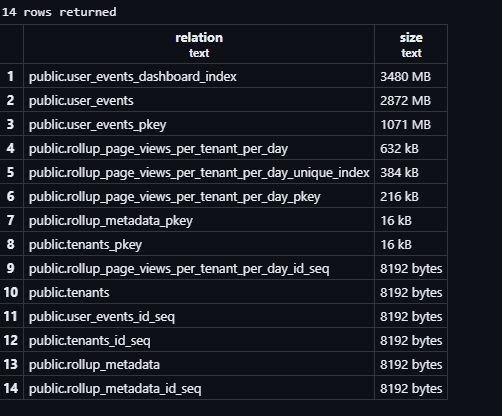The image size is (502, 416).
Task: Click the public.rollup_metadata_pkey cell
Action: click(199, 220)
